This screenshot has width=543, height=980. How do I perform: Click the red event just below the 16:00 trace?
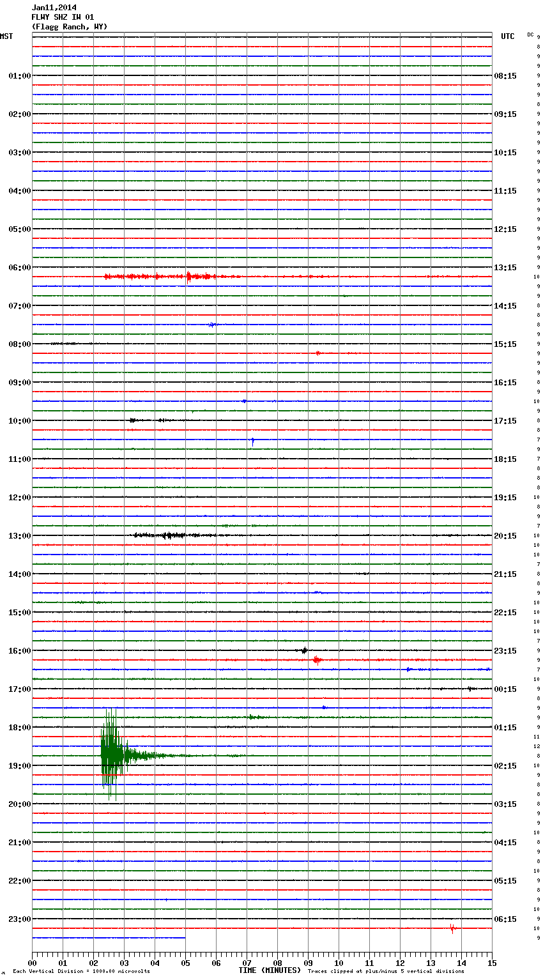tap(317, 660)
